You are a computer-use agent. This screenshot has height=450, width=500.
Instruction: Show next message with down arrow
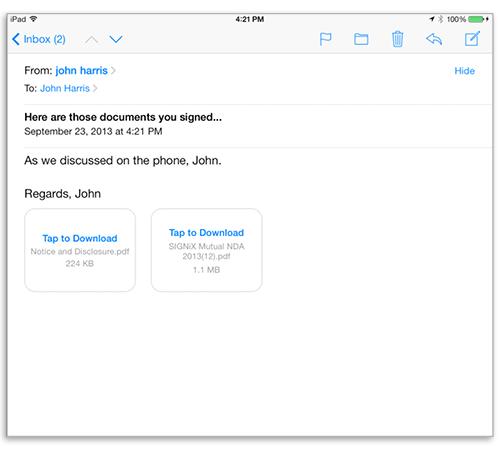coord(116,40)
